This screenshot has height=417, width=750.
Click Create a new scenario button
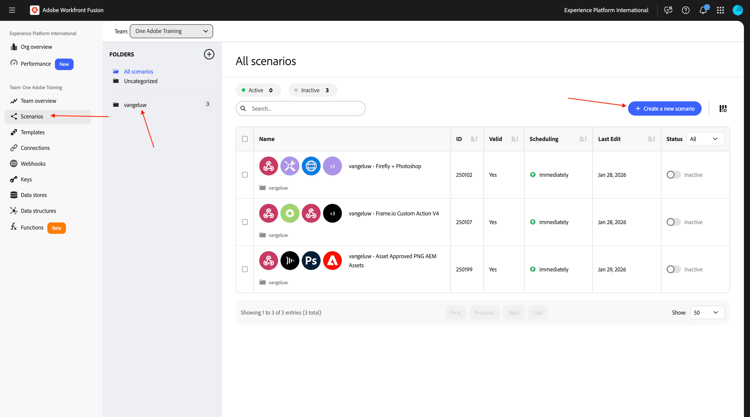coord(664,109)
